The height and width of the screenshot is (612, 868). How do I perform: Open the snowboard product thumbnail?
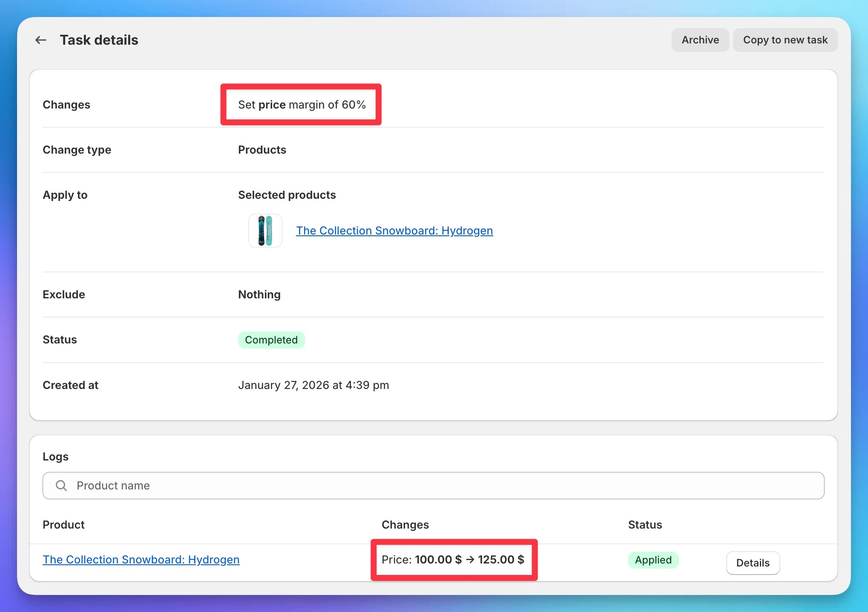point(264,231)
